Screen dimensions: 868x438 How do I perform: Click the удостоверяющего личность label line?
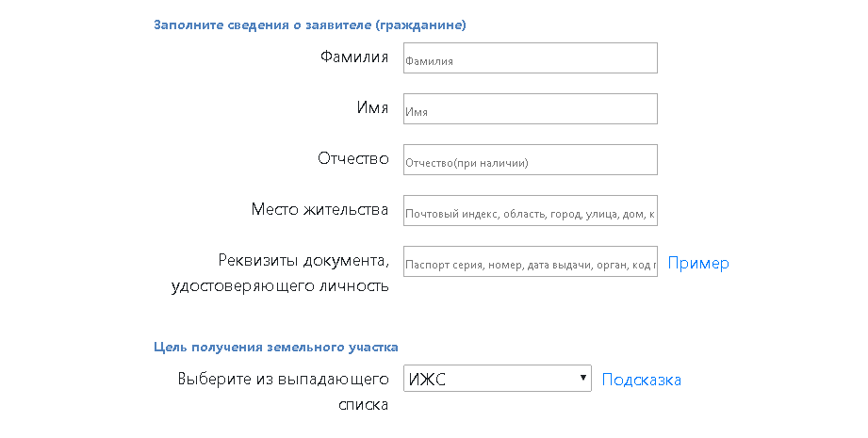[x=280, y=285]
